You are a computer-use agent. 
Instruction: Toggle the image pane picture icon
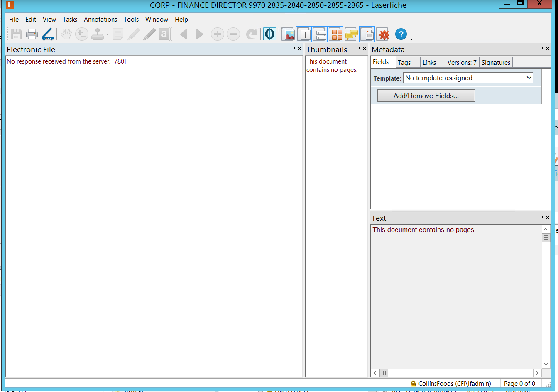tap(288, 34)
